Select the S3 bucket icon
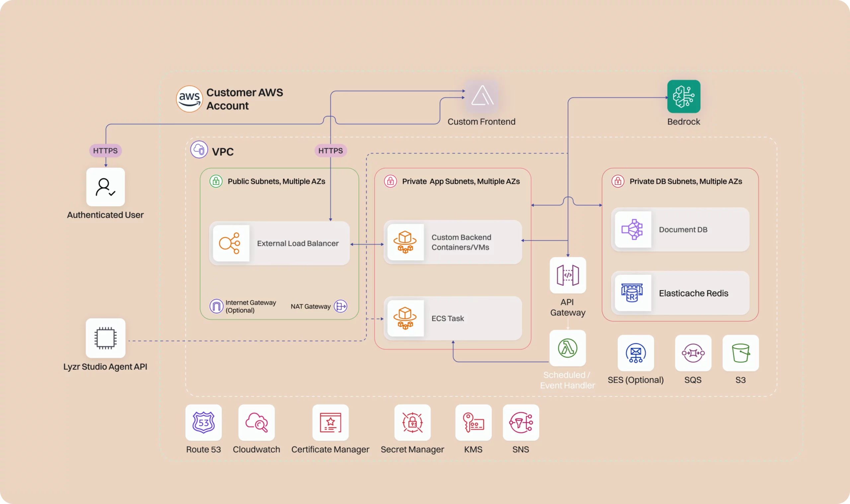This screenshot has width=850, height=504. [x=740, y=353]
